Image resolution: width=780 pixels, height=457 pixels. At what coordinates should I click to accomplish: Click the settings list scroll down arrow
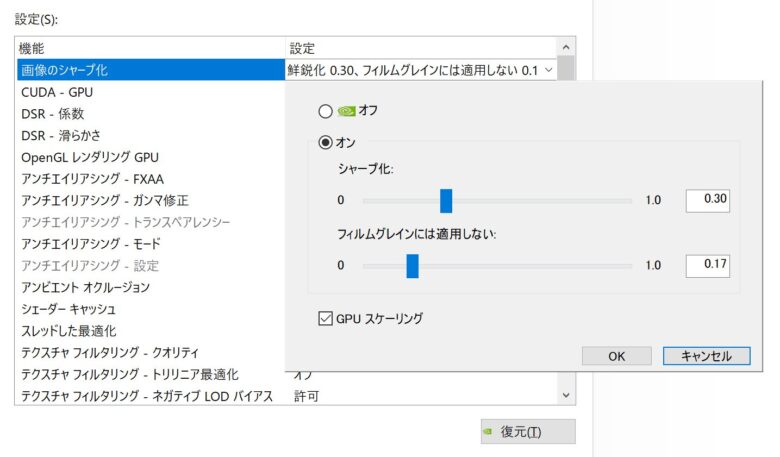pos(566,395)
